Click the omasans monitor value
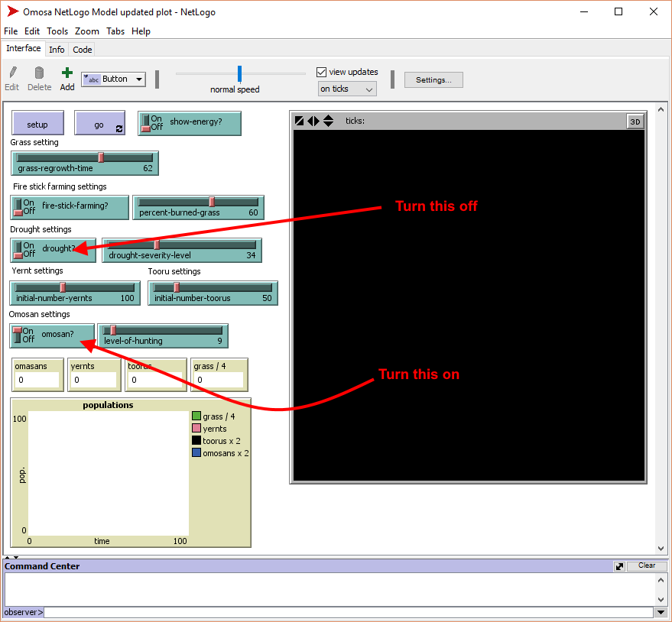 click(37, 380)
